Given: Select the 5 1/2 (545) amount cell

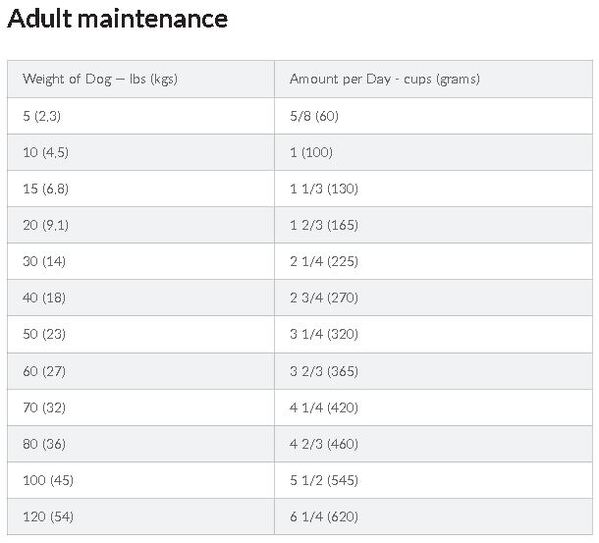Looking at the screenshot, I should (x=433, y=480).
